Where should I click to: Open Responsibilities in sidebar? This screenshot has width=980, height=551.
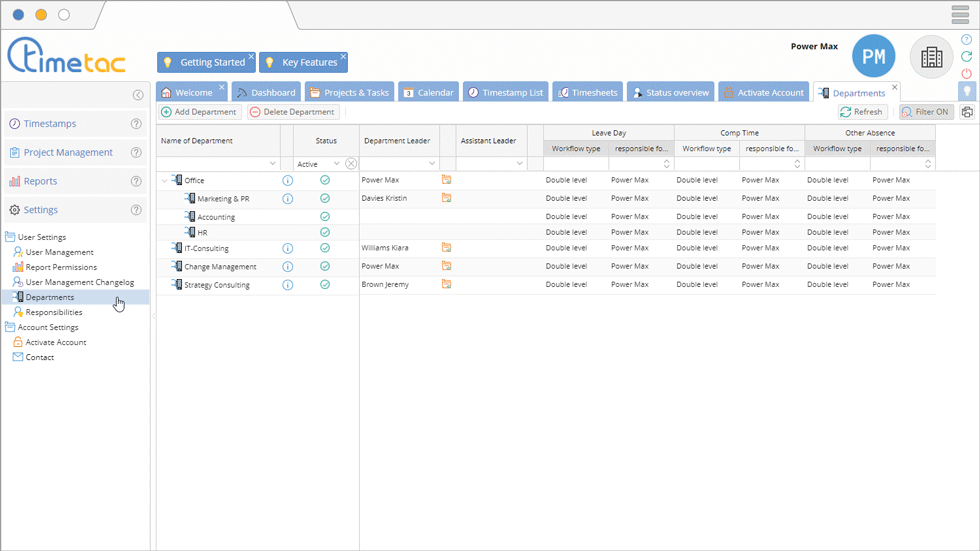coord(54,312)
